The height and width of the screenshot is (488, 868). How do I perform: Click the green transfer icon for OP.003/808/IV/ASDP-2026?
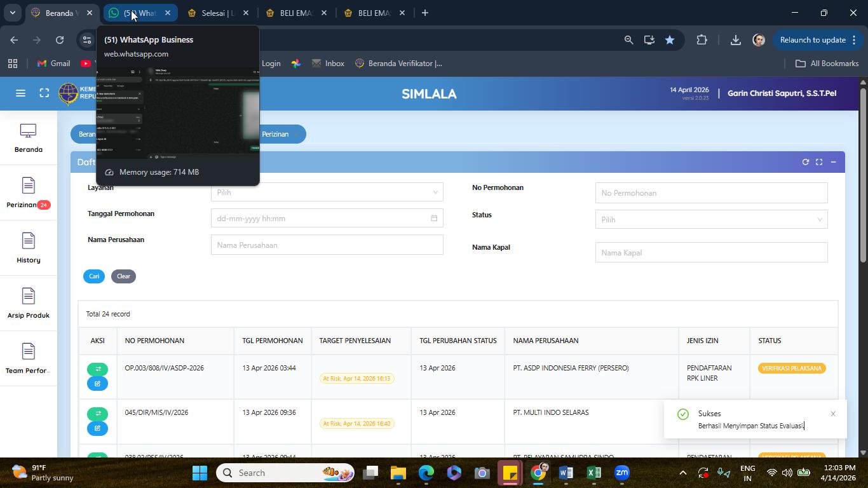click(98, 369)
